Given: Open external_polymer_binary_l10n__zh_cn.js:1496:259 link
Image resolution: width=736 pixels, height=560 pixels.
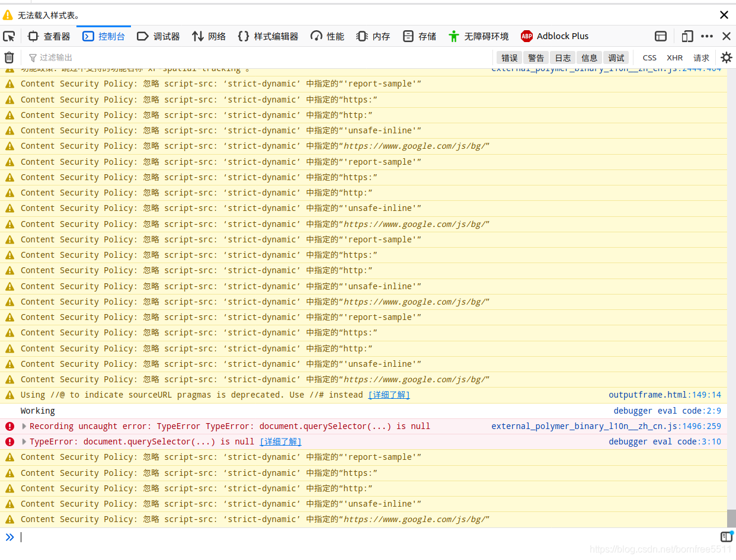Looking at the screenshot, I should [606, 426].
